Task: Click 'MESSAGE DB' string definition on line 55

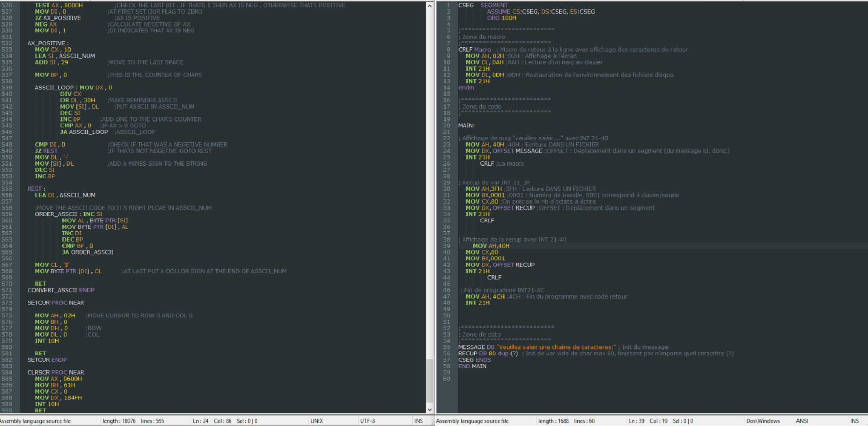Action: [x=537, y=347]
